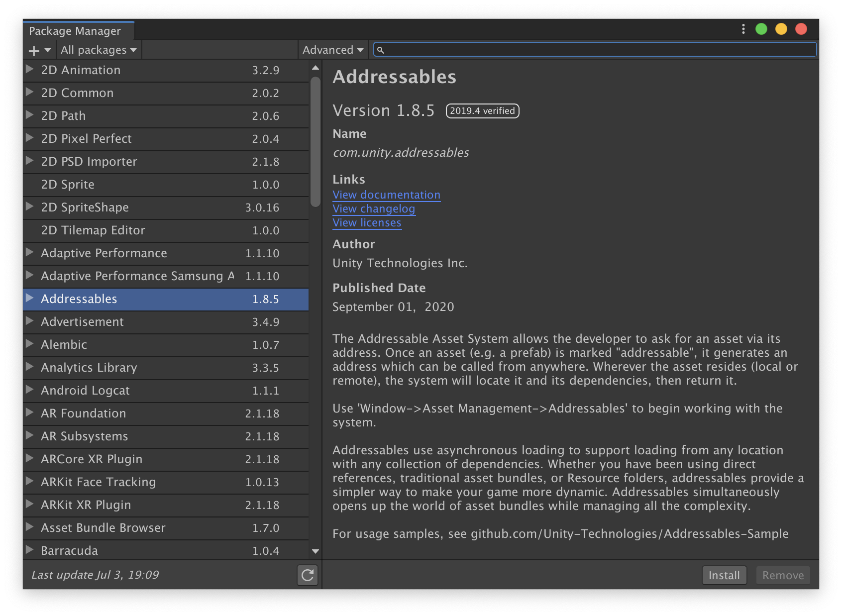The image size is (842, 616).
Task: Click inside the package search field
Action: [547, 50]
